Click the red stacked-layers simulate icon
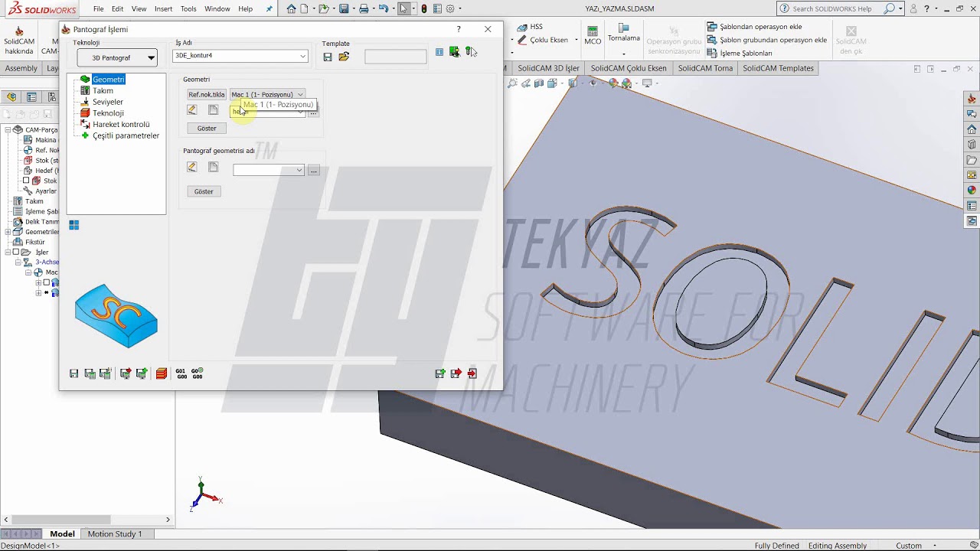The height and width of the screenshot is (551, 980). pos(162,373)
